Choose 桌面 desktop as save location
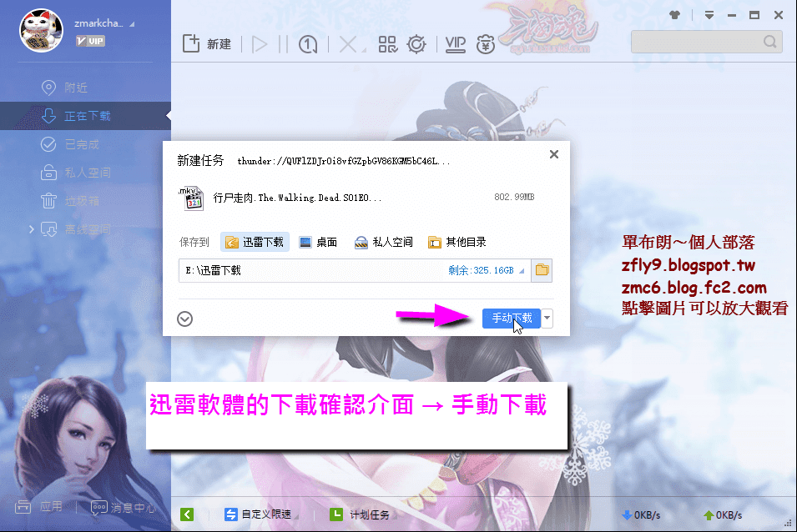This screenshot has width=797, height=532. [x=318, y=242]
